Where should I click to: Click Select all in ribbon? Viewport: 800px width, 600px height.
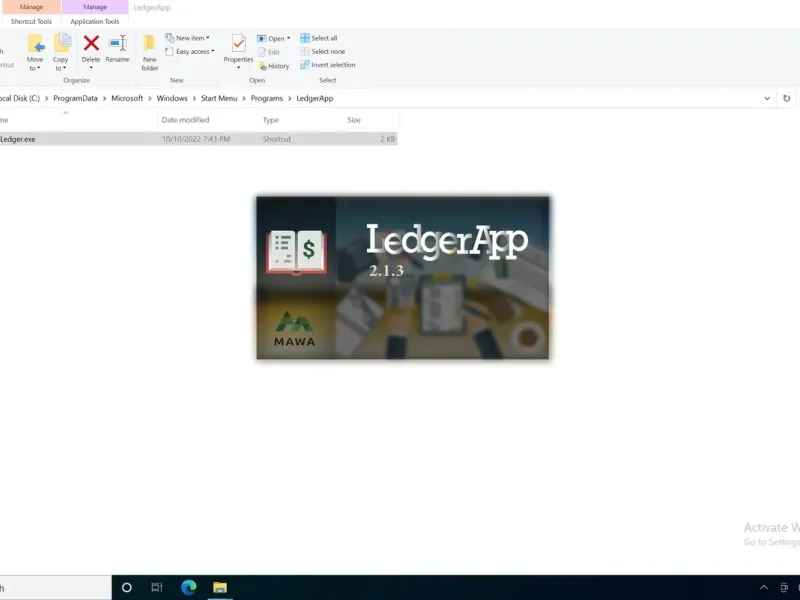point(319,38)
